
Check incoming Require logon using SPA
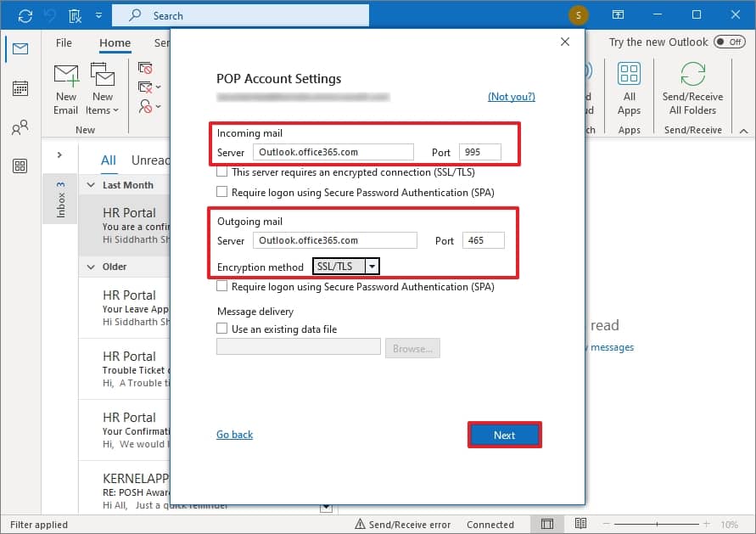pyautogui.click(x=221, y=192)
